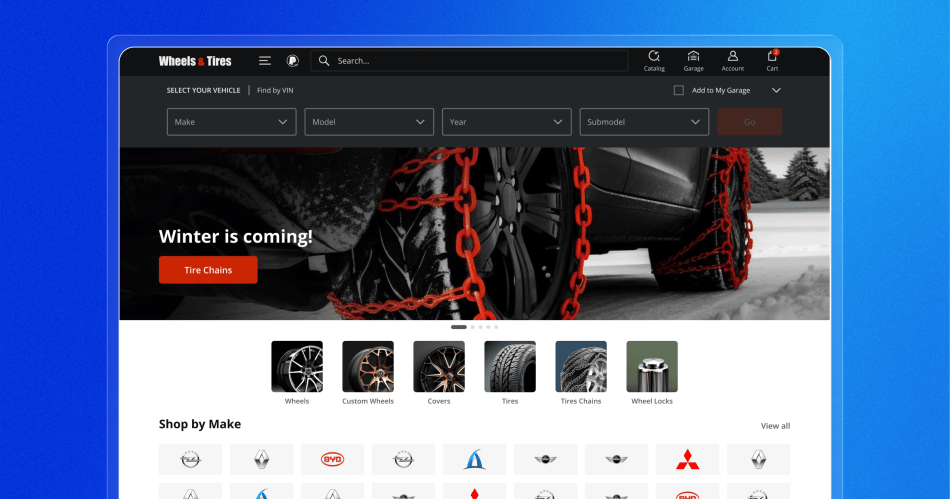Open the Covers category thumbnail
The height and width of the screenshot is (499, 950).
(x=439, y=366)
